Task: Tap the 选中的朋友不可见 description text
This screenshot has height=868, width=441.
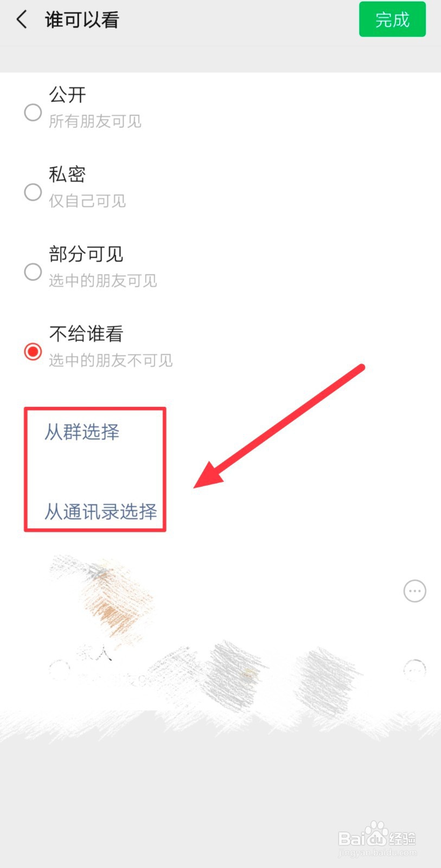Action: (111, 360)
